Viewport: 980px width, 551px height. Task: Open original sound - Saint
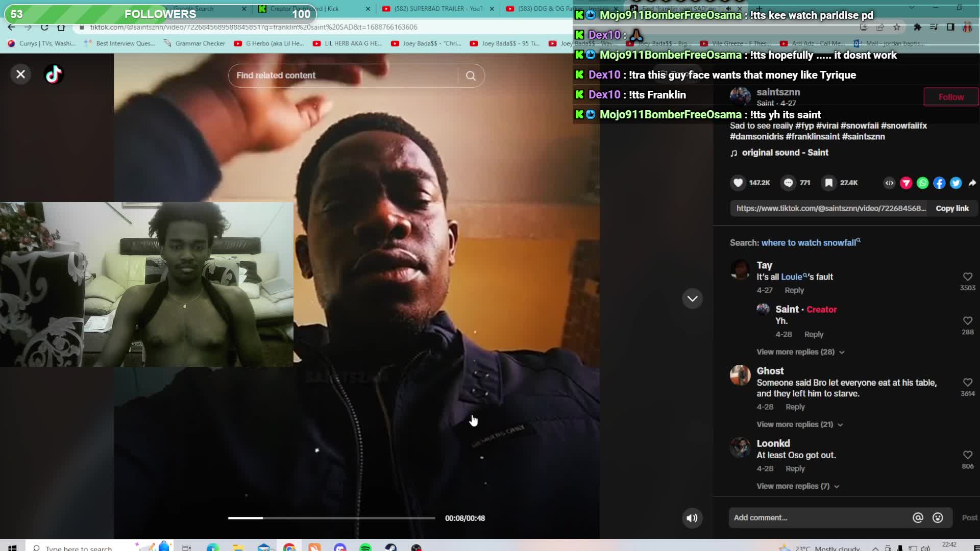point(785,153)
